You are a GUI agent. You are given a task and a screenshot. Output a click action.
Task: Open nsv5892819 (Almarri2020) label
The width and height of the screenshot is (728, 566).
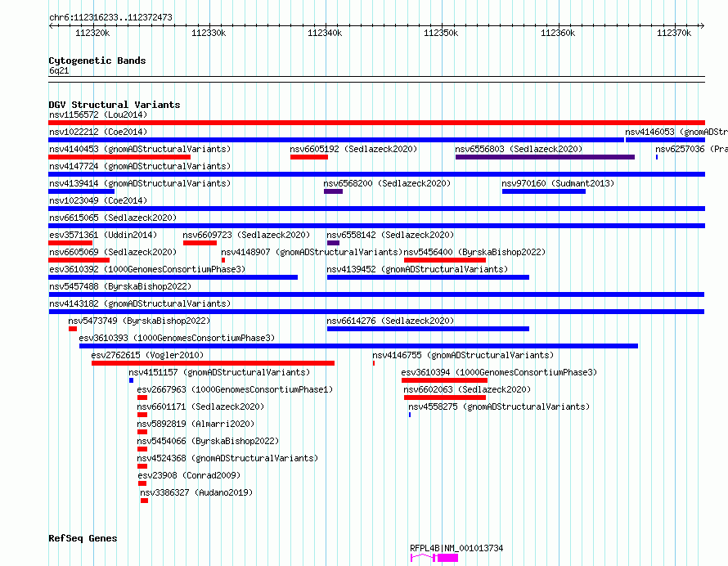[x=195, y=424]
